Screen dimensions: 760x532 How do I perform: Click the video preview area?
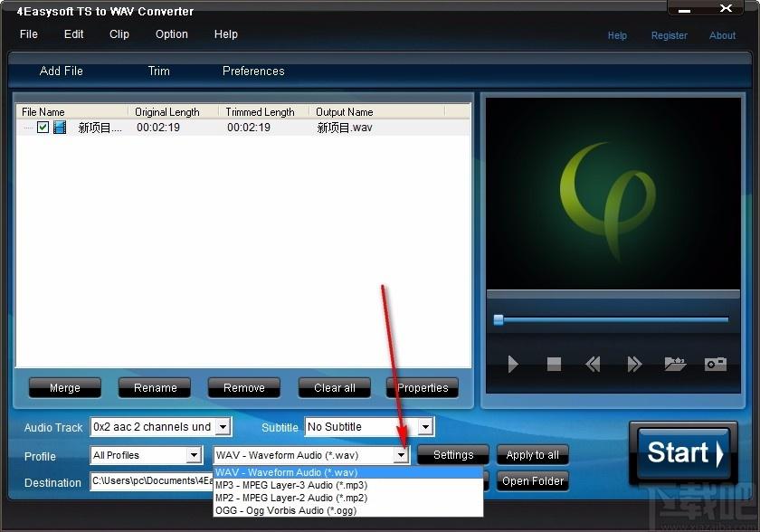click(x=613, y=194)
